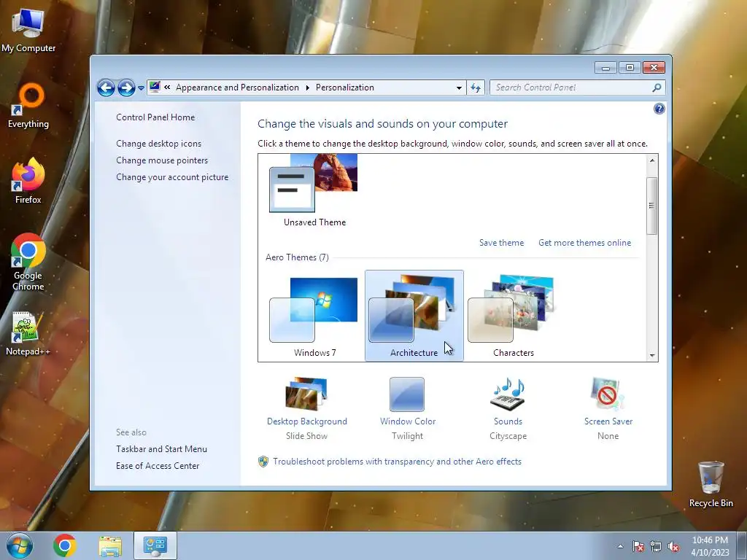Click the blue help question mark icon
The image size is (747, 560).
tap(659, 109)
